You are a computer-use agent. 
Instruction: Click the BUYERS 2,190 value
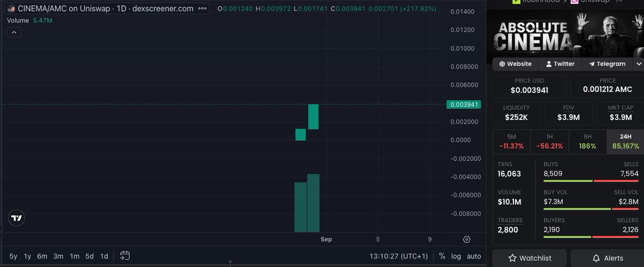coord(553,229)
